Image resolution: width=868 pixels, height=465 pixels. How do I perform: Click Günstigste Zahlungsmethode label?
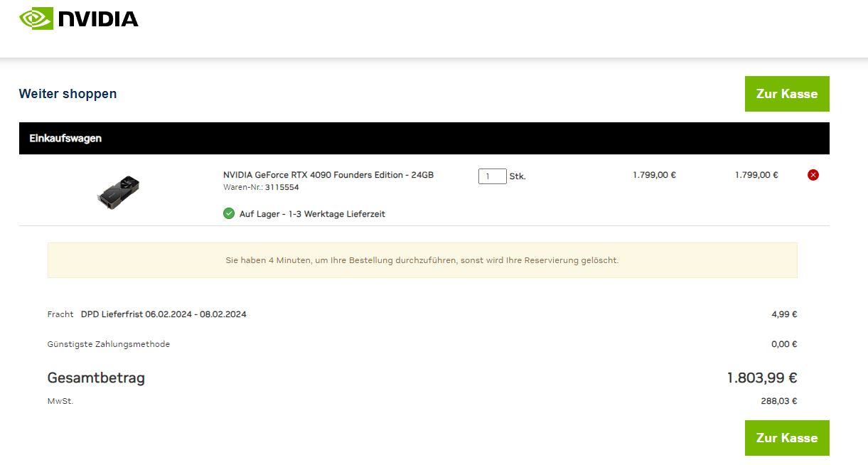109,344
